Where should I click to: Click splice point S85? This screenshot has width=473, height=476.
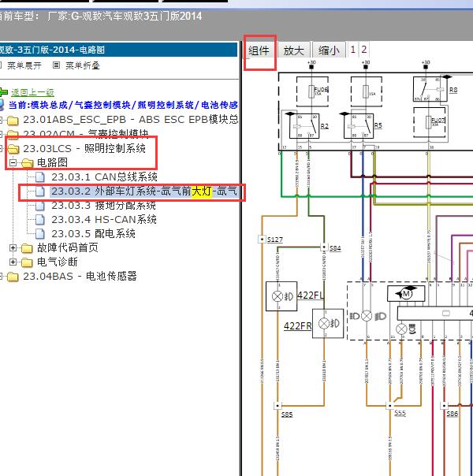(x=277, y=406)
